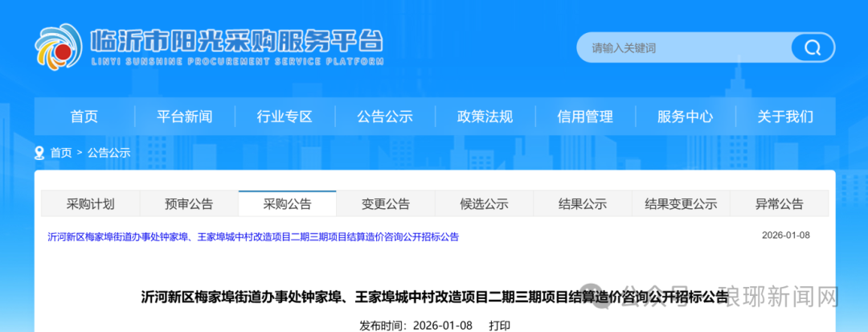
Task: Select the 候选公示 tab
Action: [484, 204]
